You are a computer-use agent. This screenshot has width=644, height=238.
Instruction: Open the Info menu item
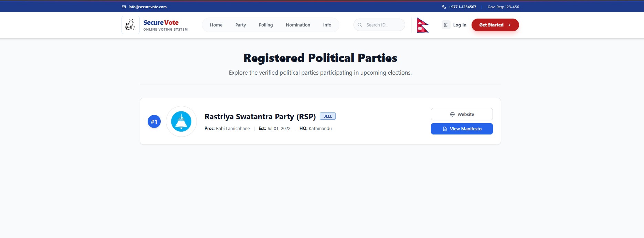327,25
